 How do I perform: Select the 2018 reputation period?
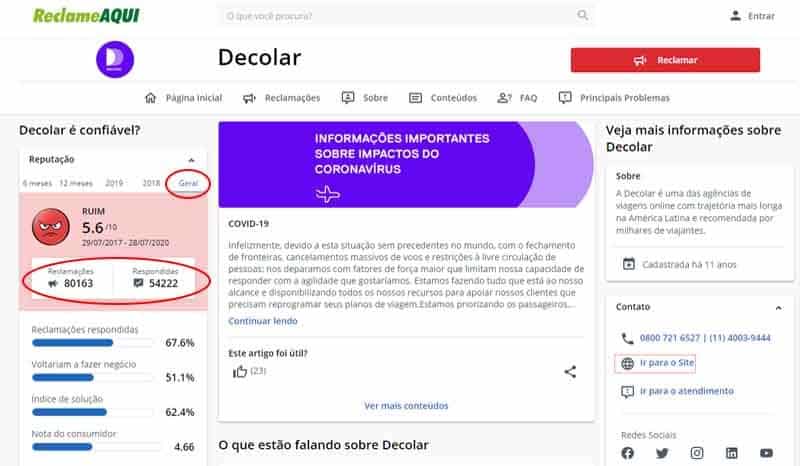(x=151, y=183)
